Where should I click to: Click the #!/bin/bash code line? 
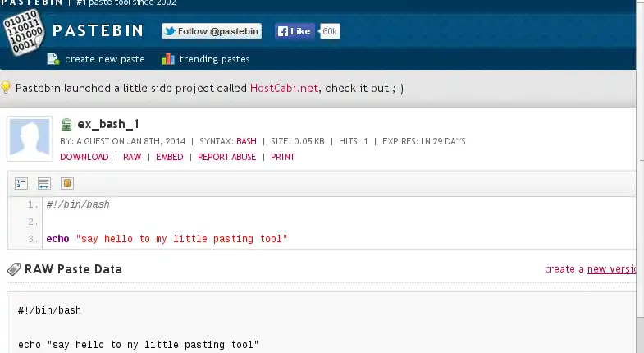click(x=78, y=204)
